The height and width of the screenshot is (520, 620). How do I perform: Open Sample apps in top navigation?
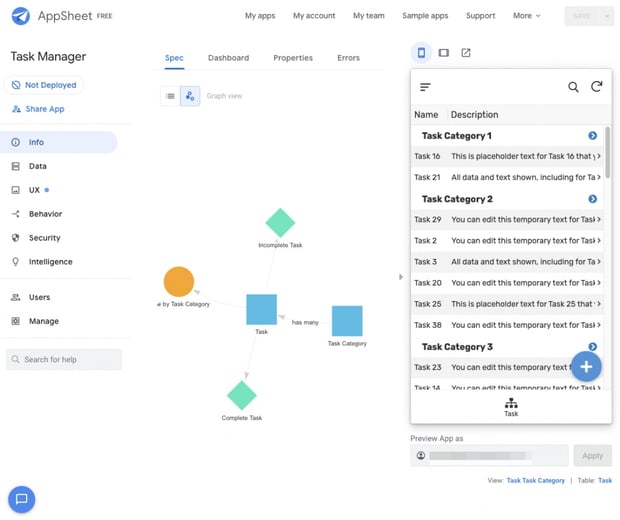[425, 16]
